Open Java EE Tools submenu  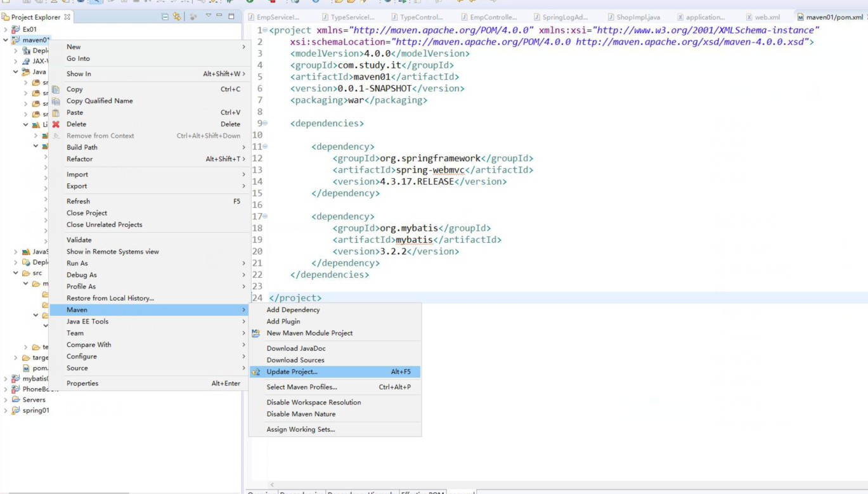click(x=149, y=322)
